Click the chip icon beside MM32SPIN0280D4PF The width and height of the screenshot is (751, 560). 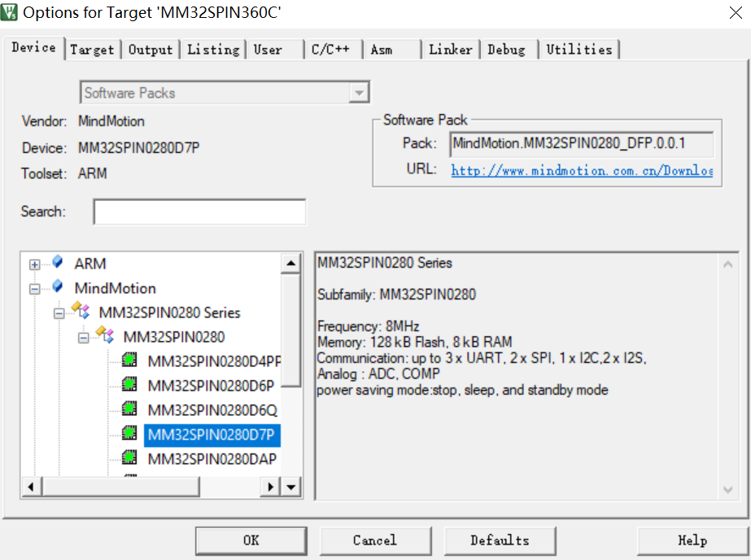coord(129,359)
